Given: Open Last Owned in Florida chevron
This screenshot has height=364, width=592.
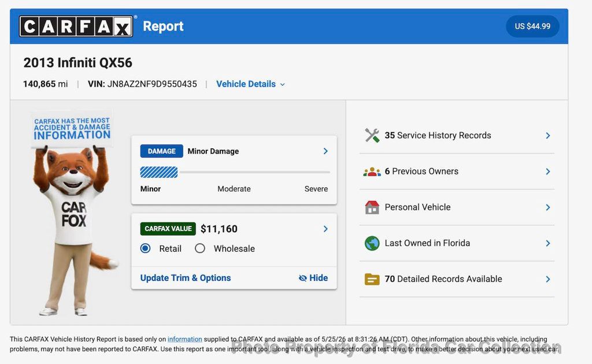Looking at the screenshot, I should (548, 243).
